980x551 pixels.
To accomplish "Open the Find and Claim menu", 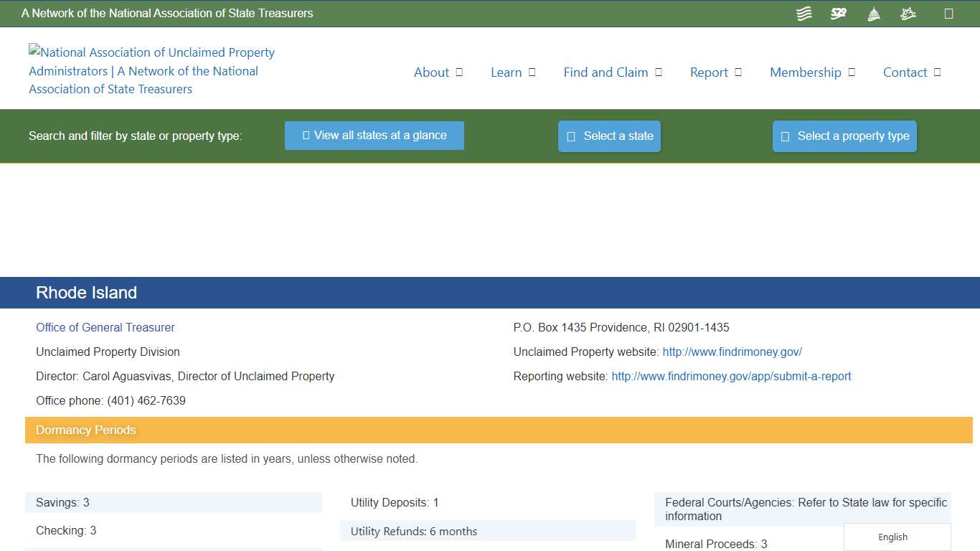I will (613, 72).
